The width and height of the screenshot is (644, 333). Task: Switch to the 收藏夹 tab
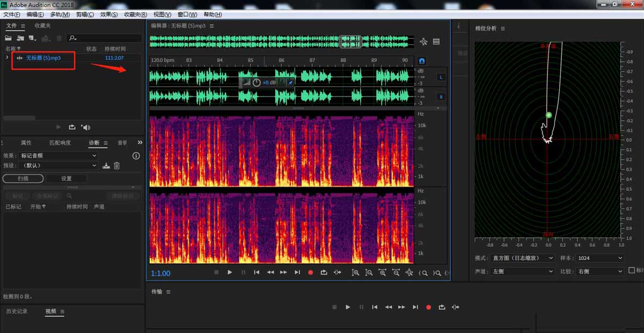point(43,26)
